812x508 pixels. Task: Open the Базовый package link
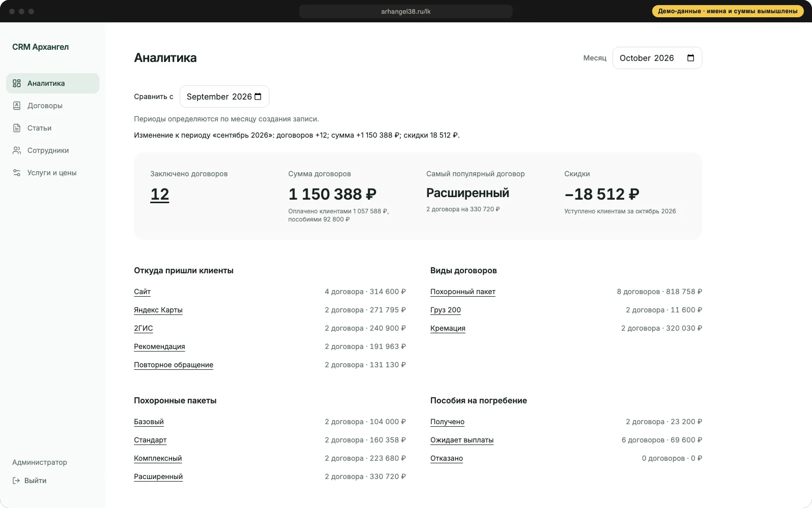pyautogui.click(x=149, y=422)
